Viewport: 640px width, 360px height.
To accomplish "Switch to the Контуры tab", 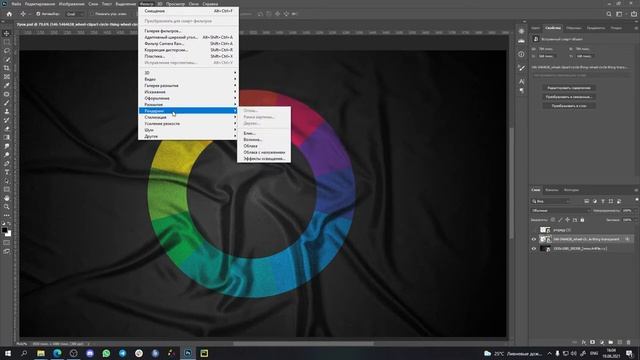I will (x=571, y=190).
